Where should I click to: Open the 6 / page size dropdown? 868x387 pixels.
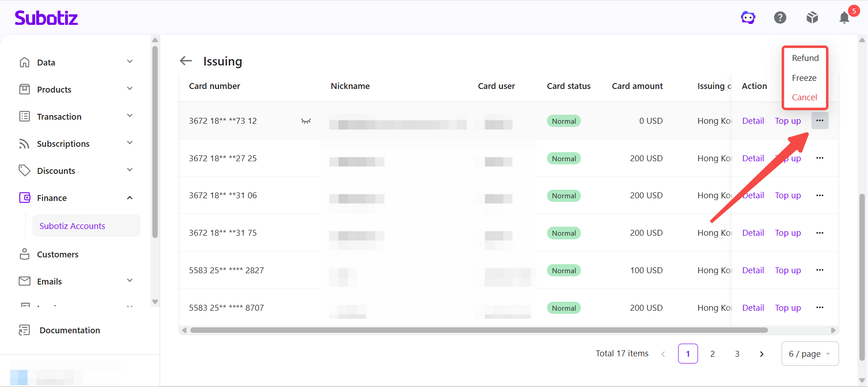click(810, 354)
